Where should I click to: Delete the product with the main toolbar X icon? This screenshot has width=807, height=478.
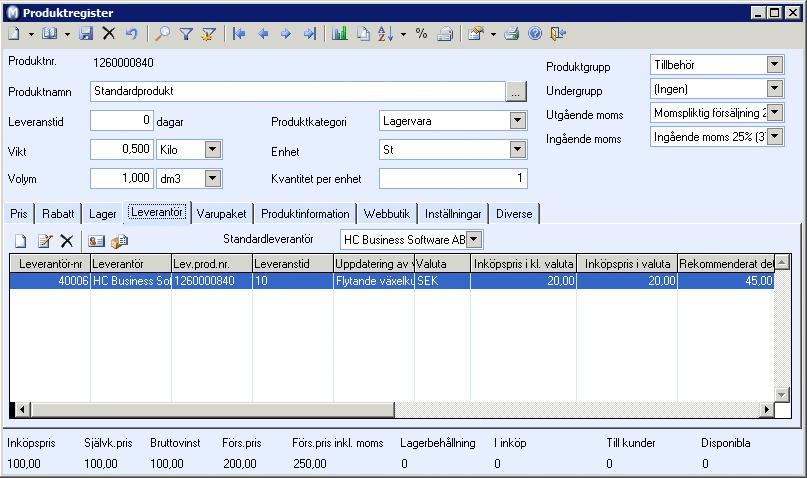(x=109, y=34)
